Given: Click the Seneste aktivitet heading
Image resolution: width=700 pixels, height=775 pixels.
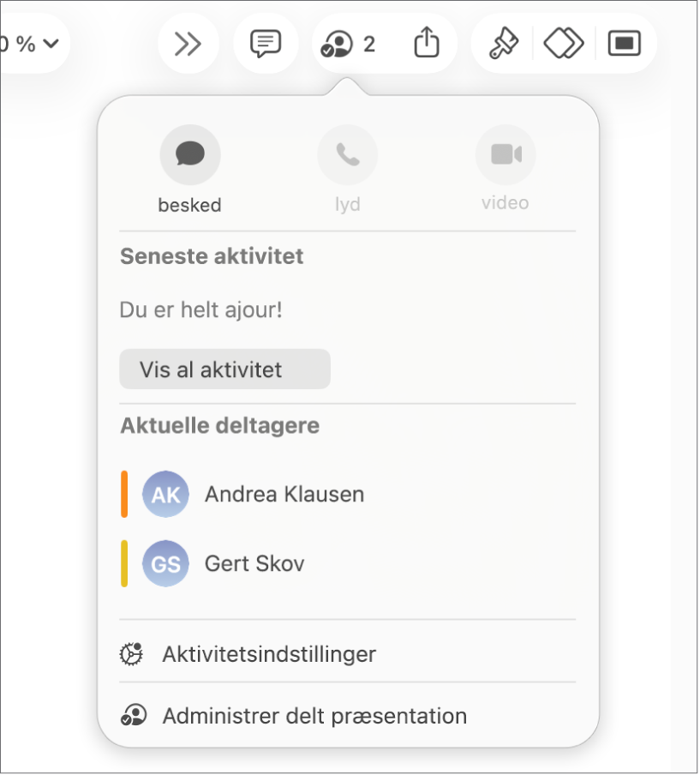Looking at the screenshot, I should 212,256.
